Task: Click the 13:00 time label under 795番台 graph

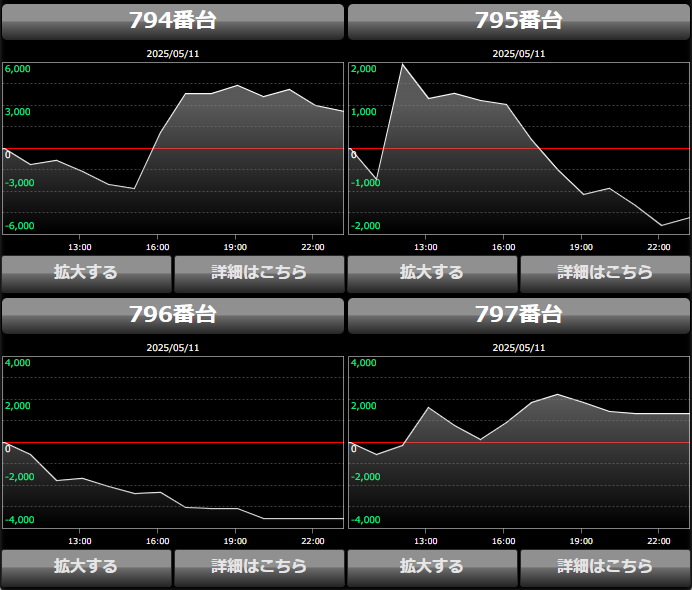Action: (426, 247)
